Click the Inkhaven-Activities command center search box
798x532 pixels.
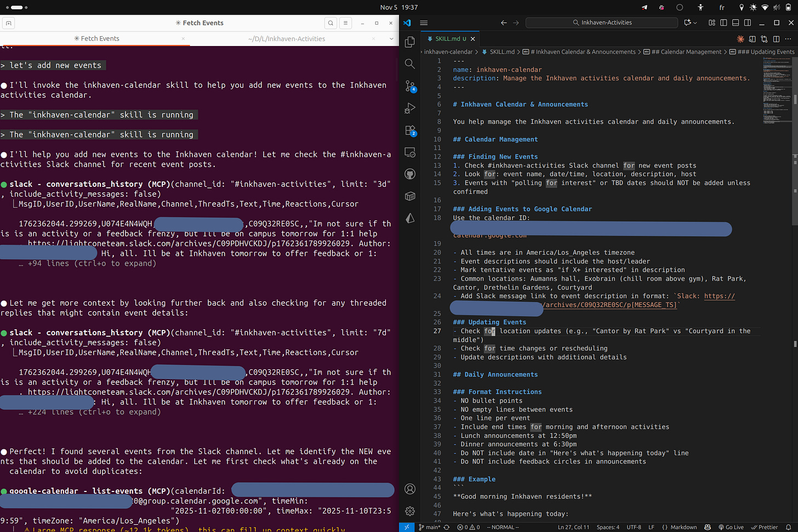[x=601, y=22]
